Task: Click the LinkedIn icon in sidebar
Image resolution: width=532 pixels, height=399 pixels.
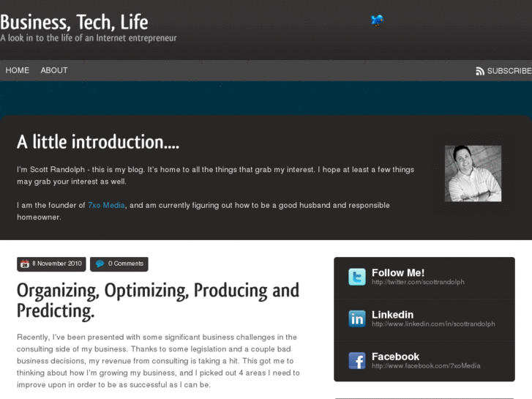Action: pos(357,318)
